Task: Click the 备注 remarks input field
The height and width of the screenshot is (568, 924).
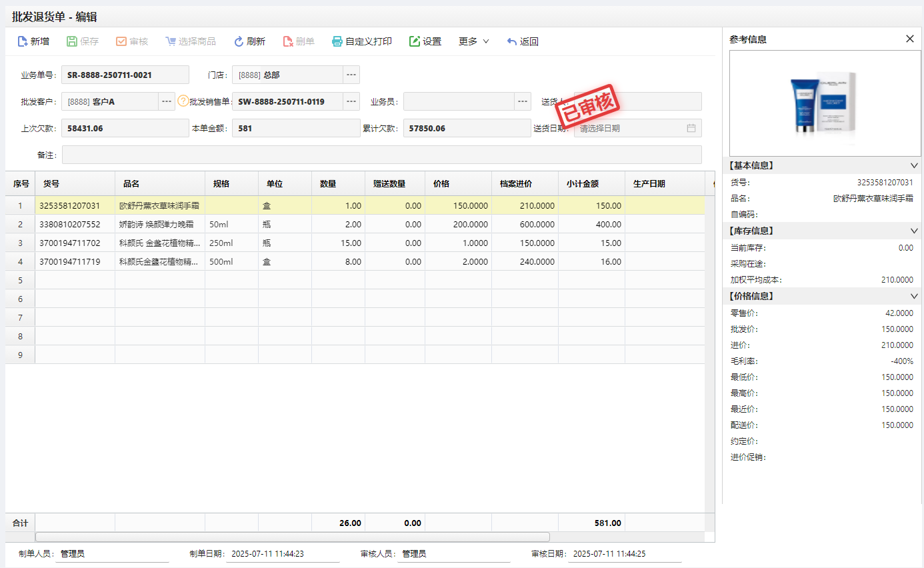Action: coord(382,155)
